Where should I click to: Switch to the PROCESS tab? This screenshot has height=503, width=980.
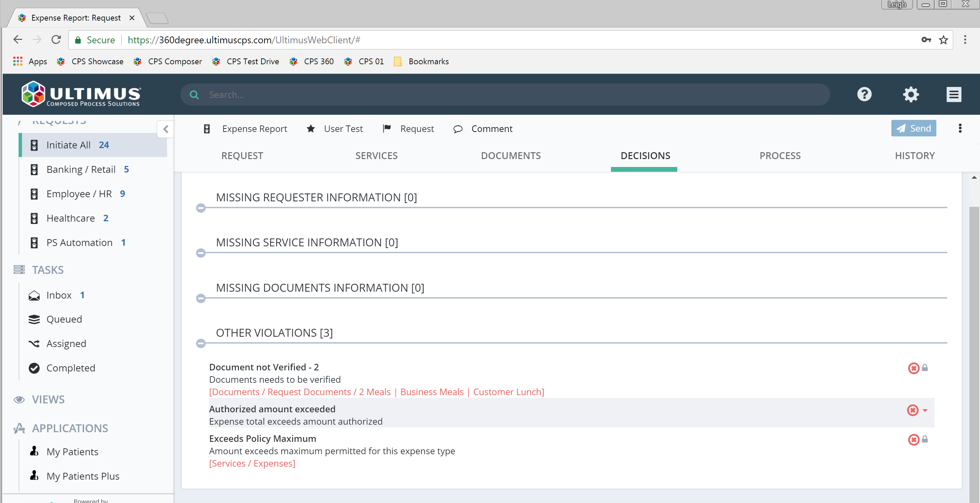pos(780,156)
